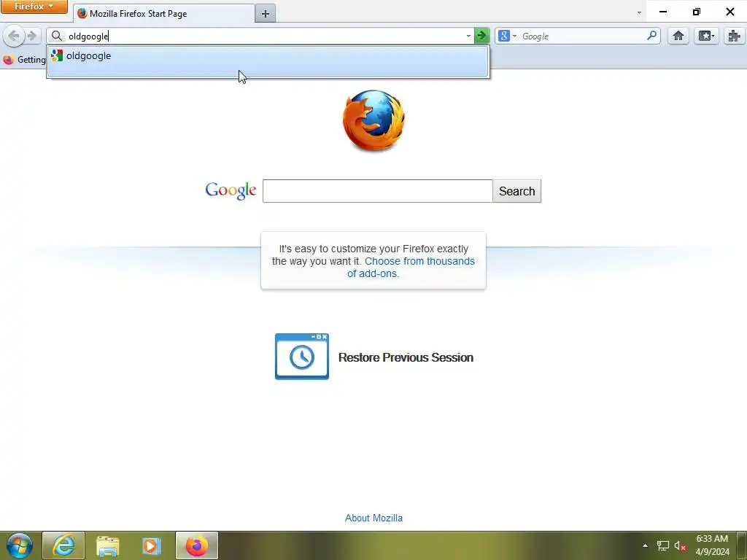747x560 pixels.
Task: Open the About Mozilla link
Action: coord(374,518)
